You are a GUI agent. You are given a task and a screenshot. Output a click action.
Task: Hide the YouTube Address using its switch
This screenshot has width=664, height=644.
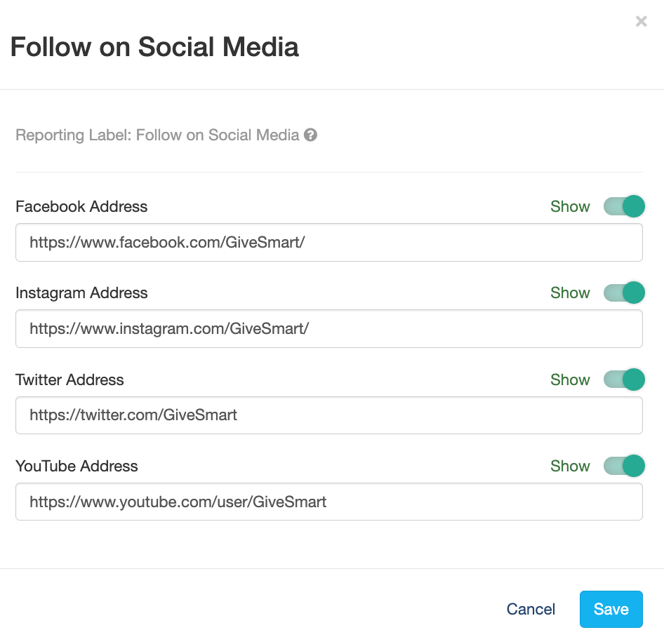(623, 466)
